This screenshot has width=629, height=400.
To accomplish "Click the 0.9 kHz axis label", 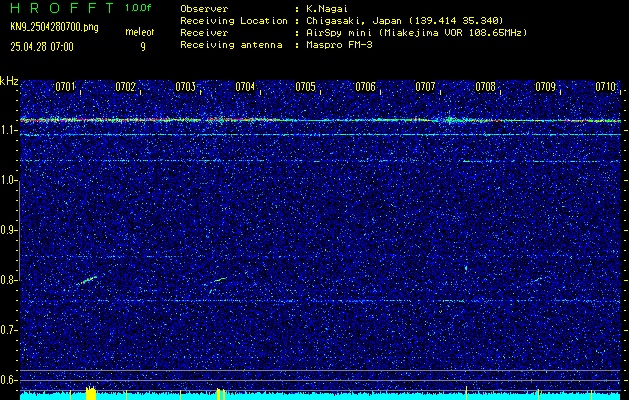I will (8, 230).
